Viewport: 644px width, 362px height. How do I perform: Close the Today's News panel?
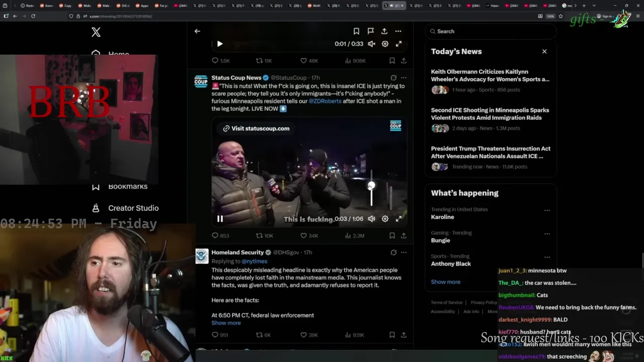[x=544, y=51]
